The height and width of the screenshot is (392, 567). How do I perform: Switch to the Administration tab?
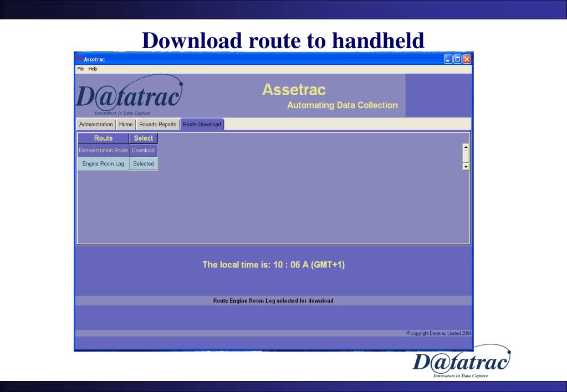coord(96,124)
